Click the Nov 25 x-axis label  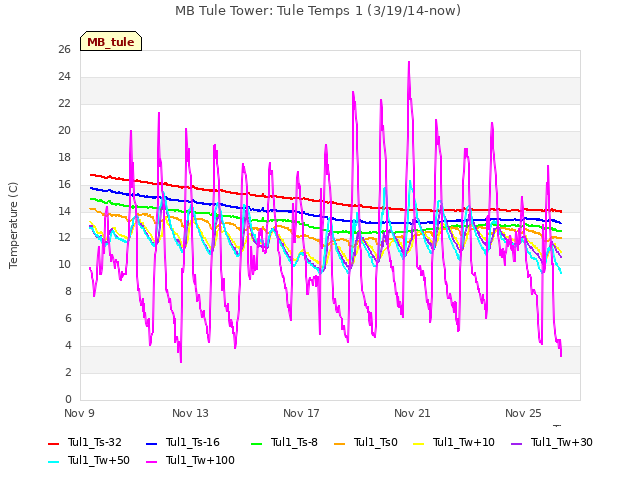(523, 413)
